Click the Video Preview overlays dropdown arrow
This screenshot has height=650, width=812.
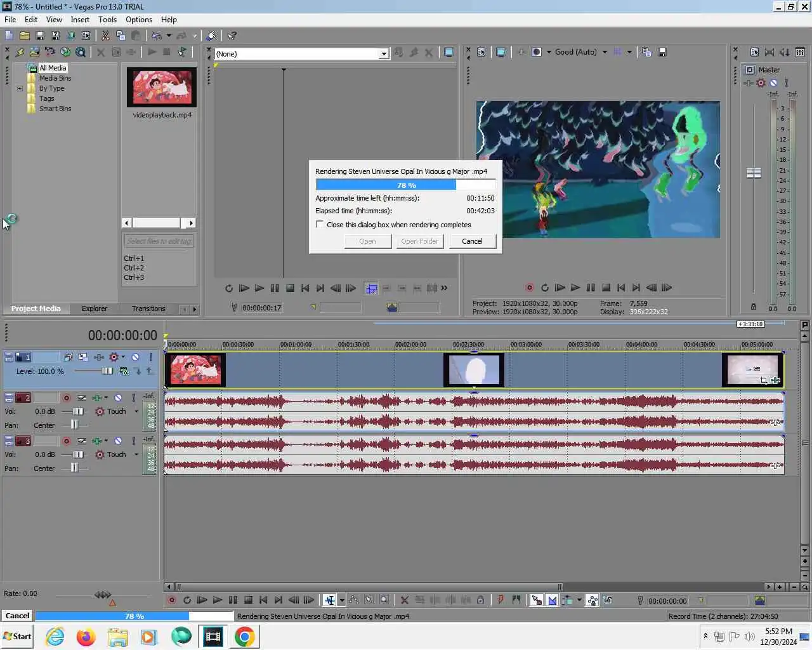tap(629, 52)
